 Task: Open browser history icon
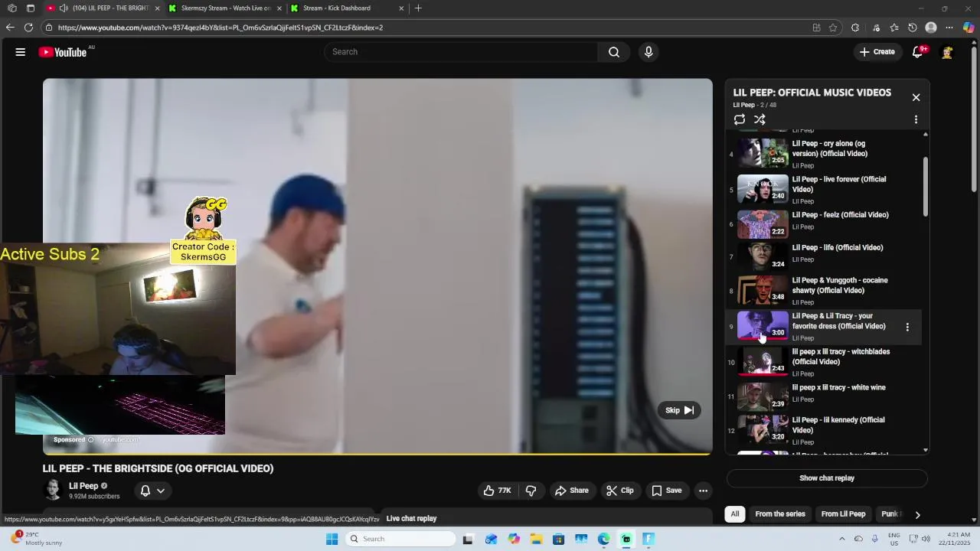pos(913,28)
